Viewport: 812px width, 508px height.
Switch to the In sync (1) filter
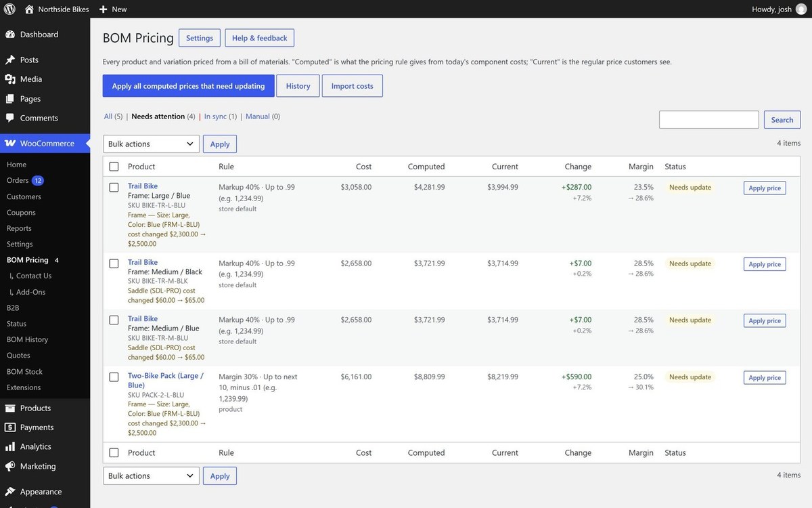pyautogui.click(x=221, y=117)
